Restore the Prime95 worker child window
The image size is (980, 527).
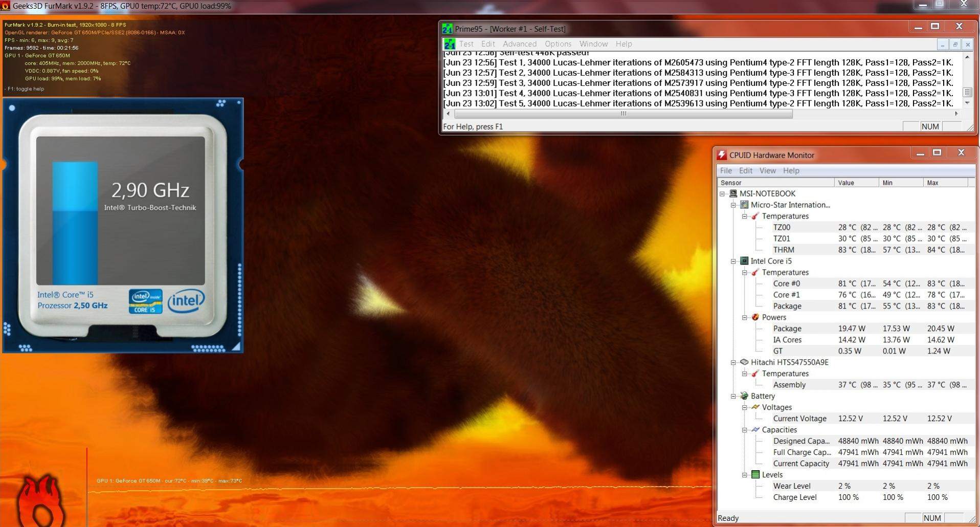955,45
